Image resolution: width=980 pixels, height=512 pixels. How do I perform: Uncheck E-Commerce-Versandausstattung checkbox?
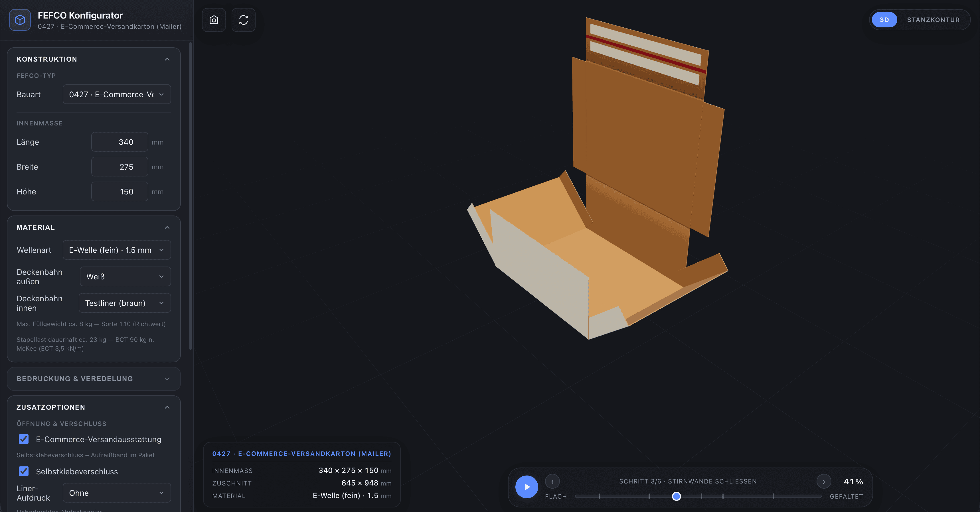24,439
